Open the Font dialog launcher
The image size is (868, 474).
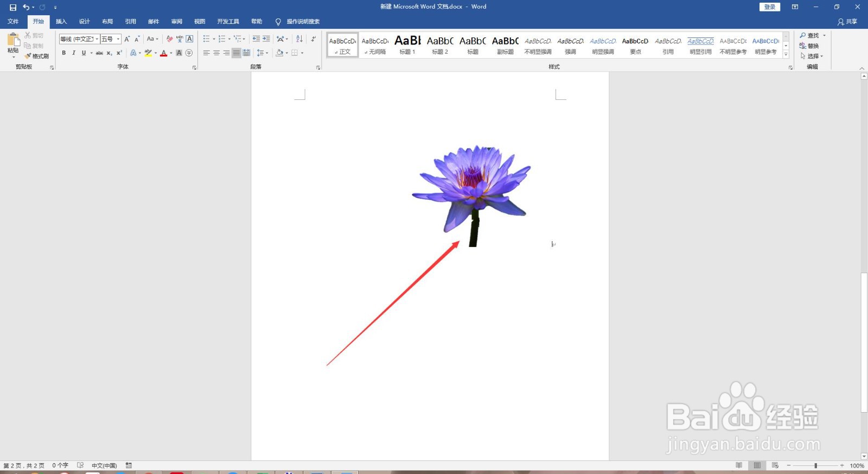click(194, 67)
